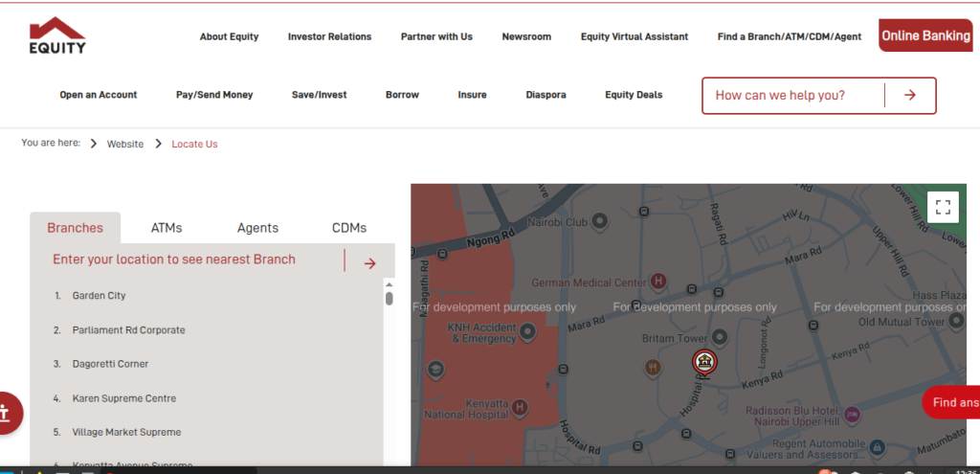Switch to the ATMs tab
Image resolution: width=980 pixels, height=474 pixels.
pyautogui.click(x=167, y=228)
